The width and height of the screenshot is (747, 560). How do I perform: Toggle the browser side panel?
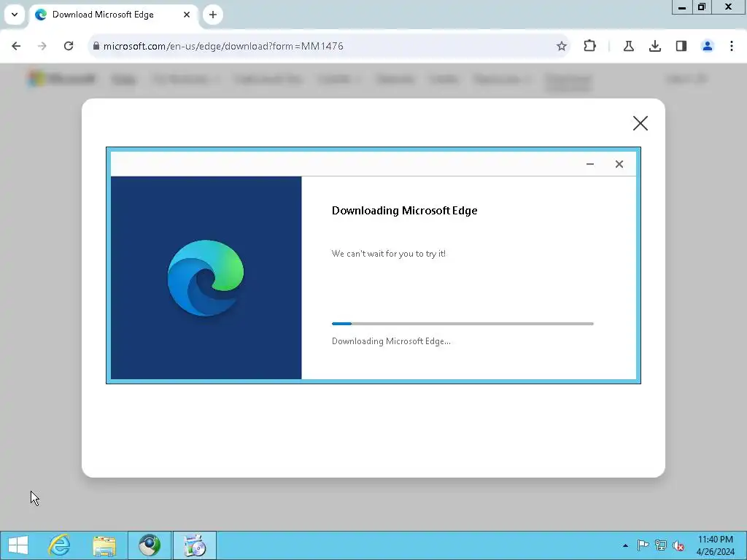point(681,46)
